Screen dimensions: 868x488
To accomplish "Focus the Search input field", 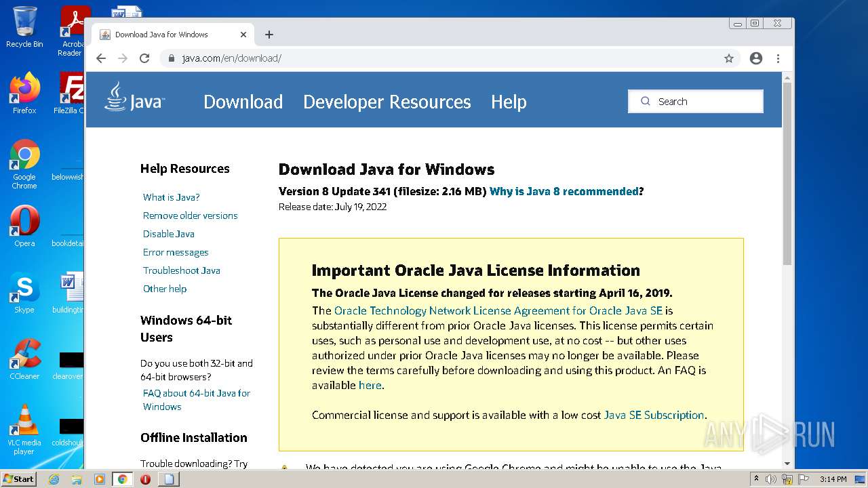I will (x=696, y=102).
